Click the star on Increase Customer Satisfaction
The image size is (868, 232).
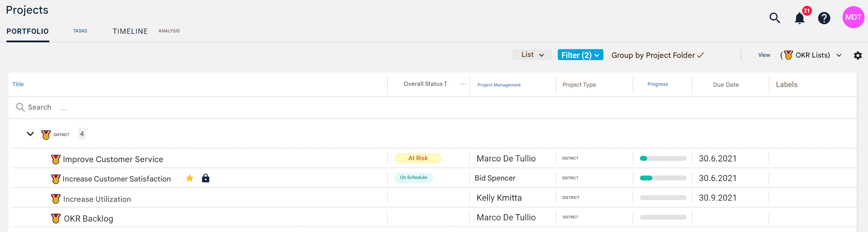[190, 178]
